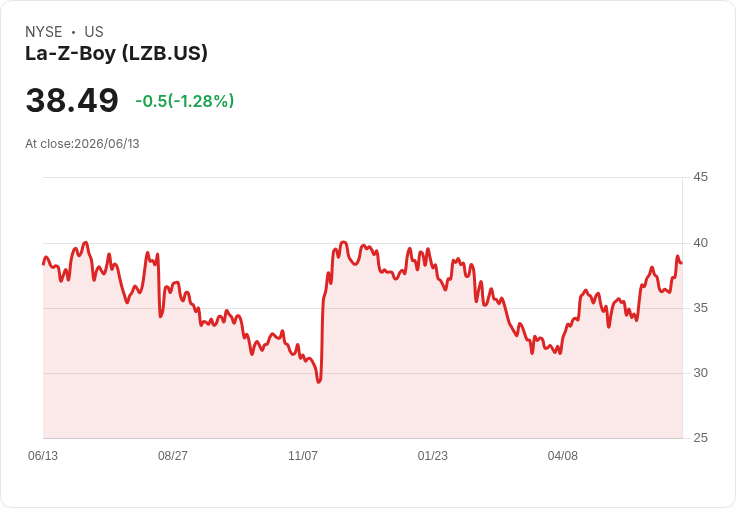Click the 06/13 date axis label
The image size is (736, 508).
click(x=43, y=455)
